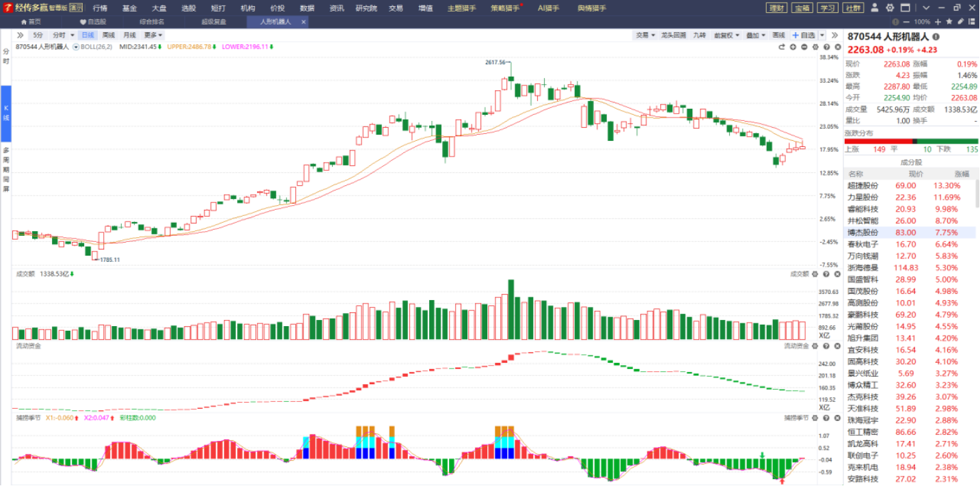Viewport: 980px width, 486px height.
Task: Toggle the 九转 indicator overlay
Action: coord(699,35)
